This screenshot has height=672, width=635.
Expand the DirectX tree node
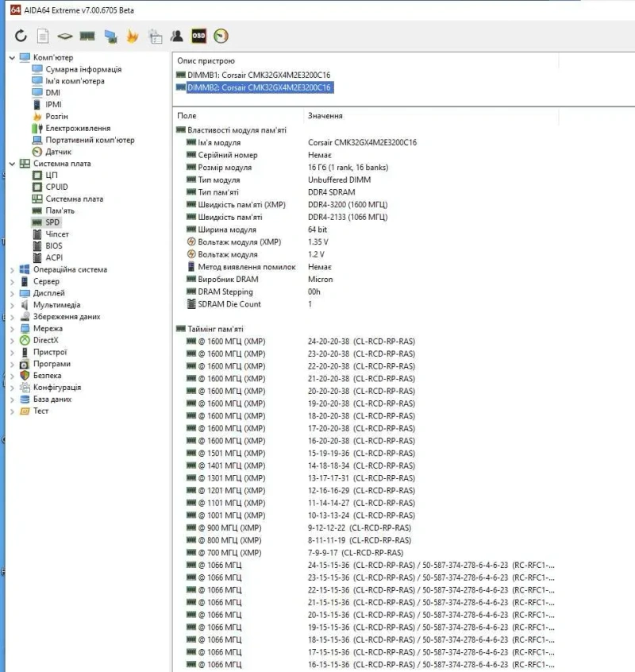[12, 341]
